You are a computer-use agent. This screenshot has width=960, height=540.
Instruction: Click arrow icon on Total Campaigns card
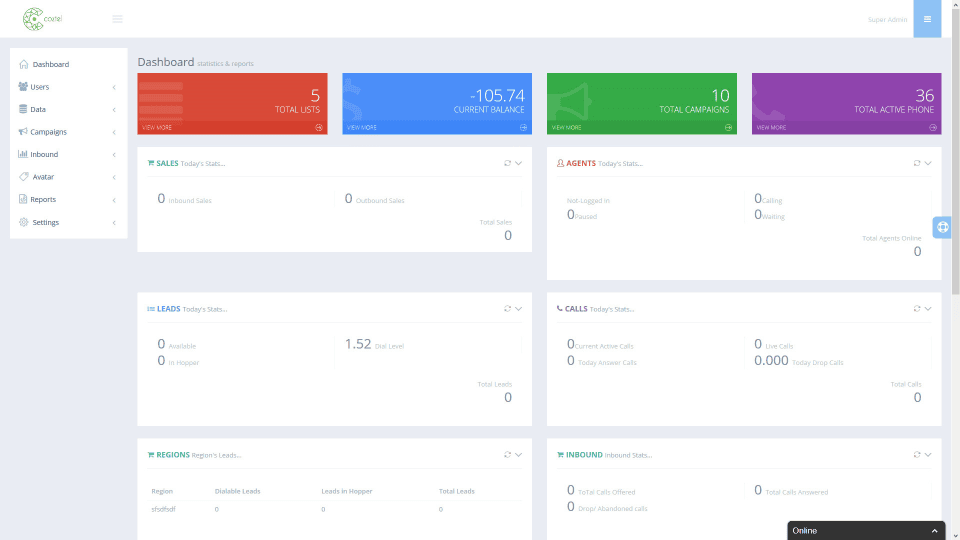[728, 127]
